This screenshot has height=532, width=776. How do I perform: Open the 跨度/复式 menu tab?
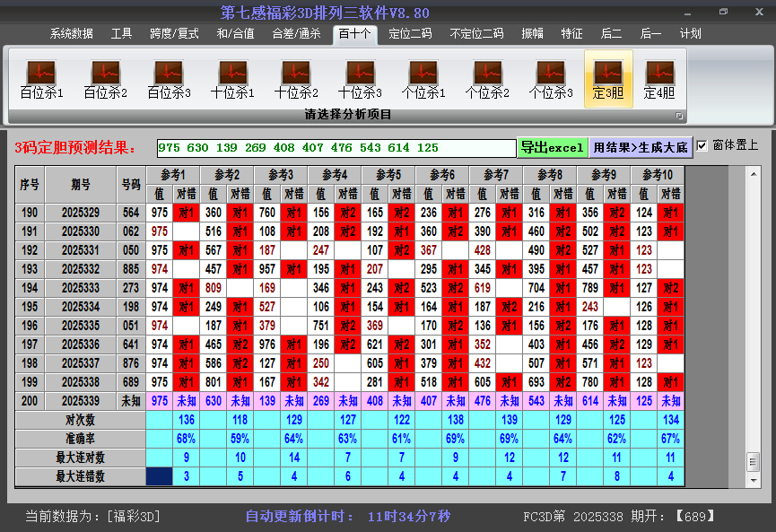point(174,34)
